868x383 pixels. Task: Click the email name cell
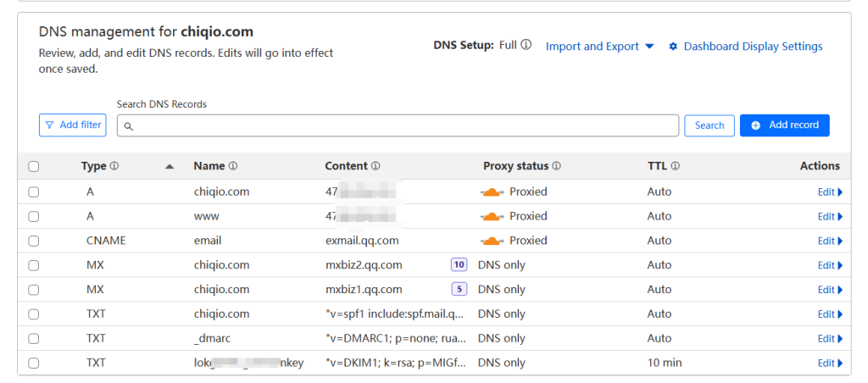click(x=208, y=241)
